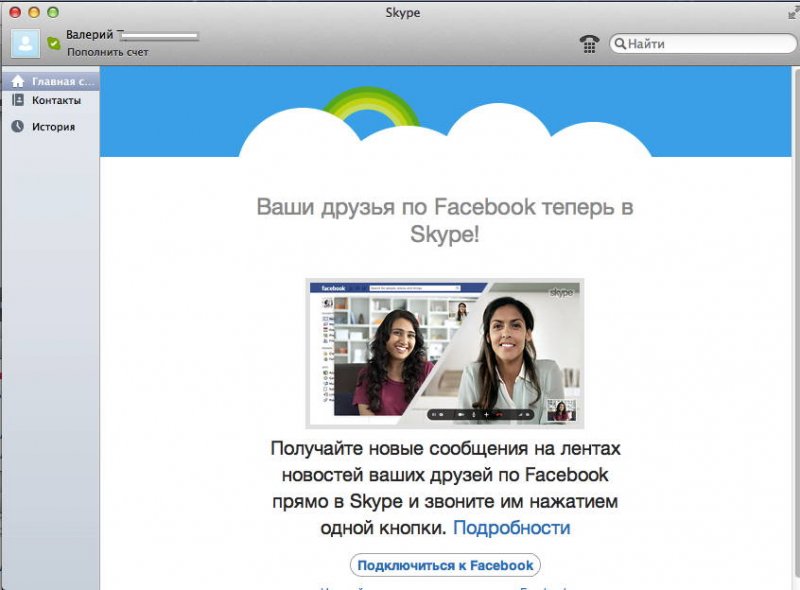Click the user profile avatar picture
Viewport: 800px width, 590px height.
coord(26,43)
